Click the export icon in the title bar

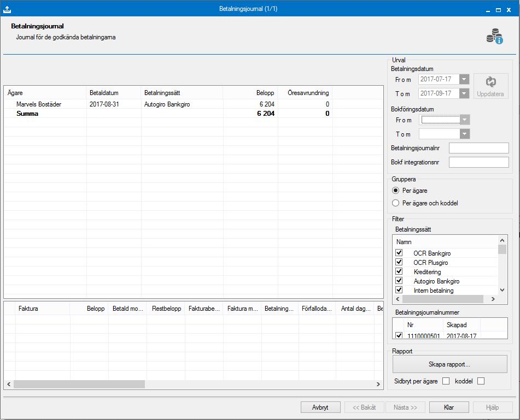pos(7,10)
